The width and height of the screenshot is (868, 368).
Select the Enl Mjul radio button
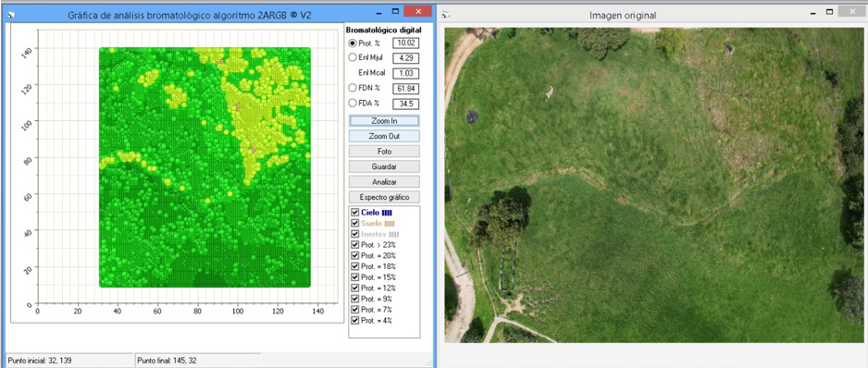pos(353,57)
